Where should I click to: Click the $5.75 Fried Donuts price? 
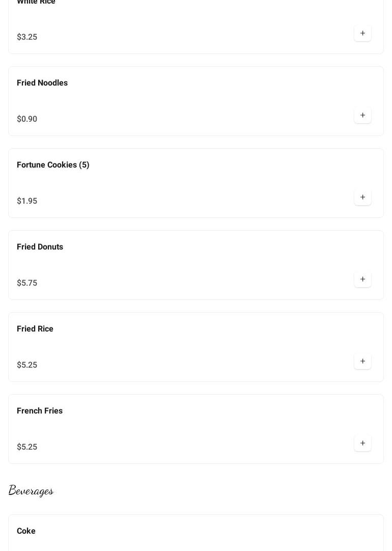click(27, 283)
